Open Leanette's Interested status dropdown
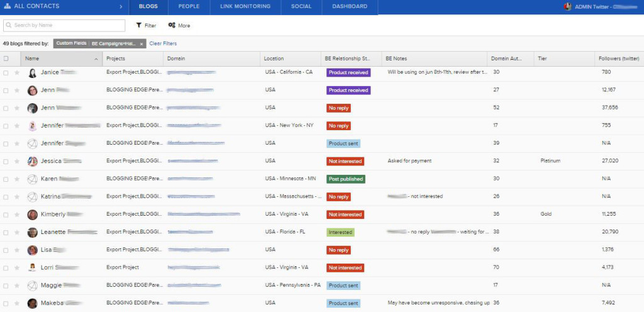The height and width of the screenshot is (312, 644). point(340,232)
